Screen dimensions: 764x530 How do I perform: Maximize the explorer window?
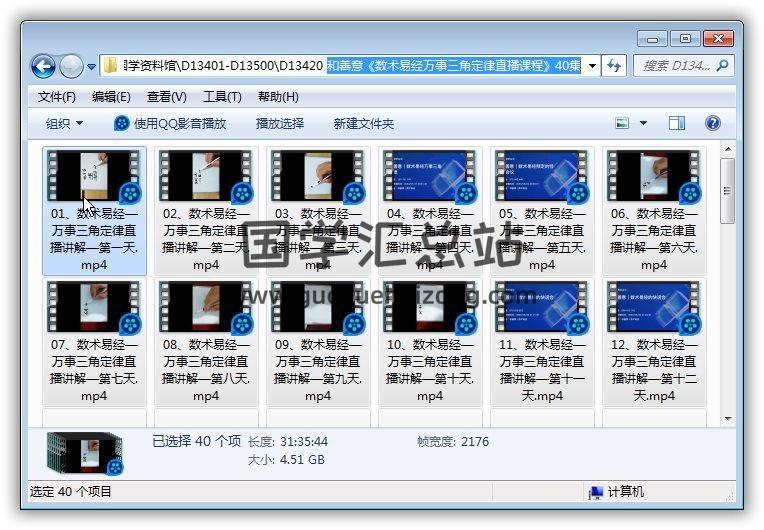pos(685,39)
